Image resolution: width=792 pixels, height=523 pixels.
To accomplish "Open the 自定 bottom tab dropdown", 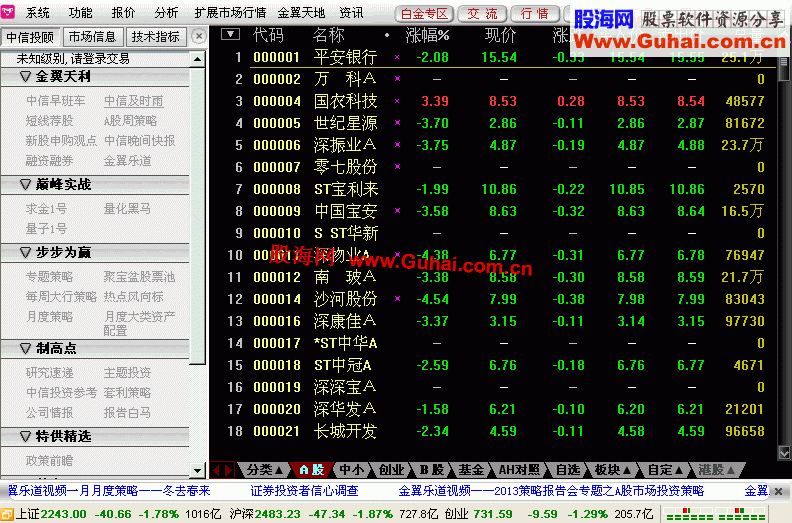I will [x=665, y=470].
